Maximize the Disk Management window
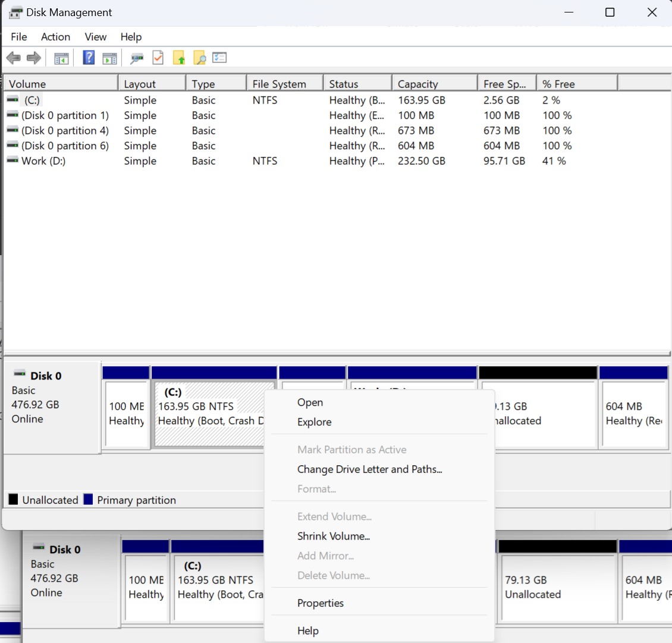The height and width of the screenshot is (643, 672). (x=610, y=12)
